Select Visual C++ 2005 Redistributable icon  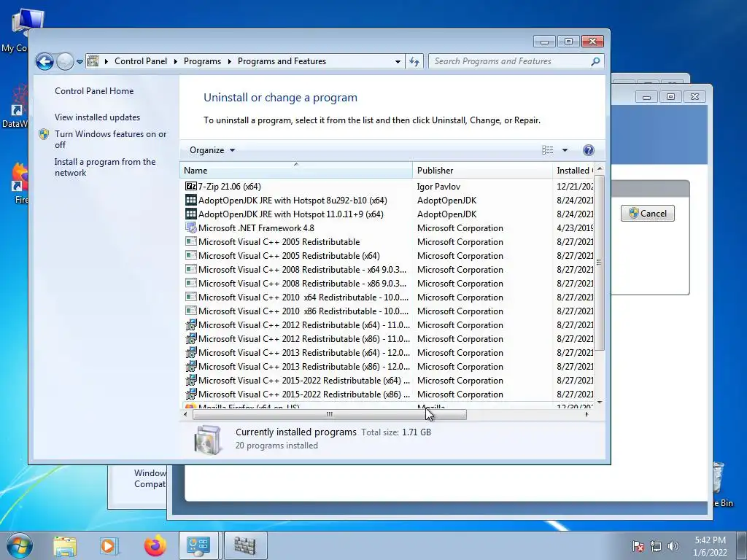tap(190, 242)
